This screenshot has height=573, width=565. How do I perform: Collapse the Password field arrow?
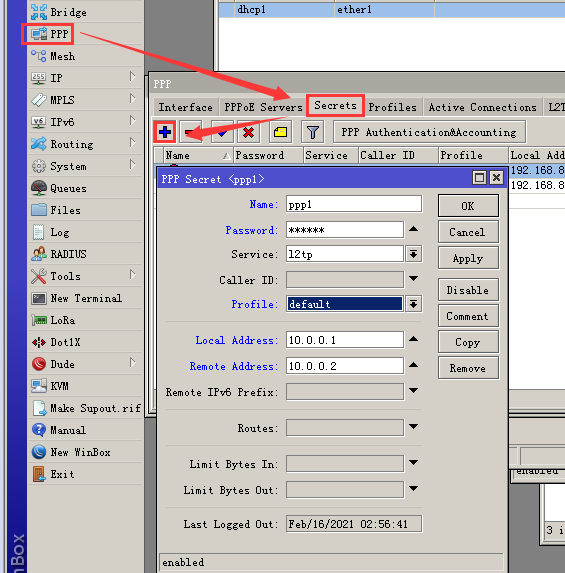(413, 229)
